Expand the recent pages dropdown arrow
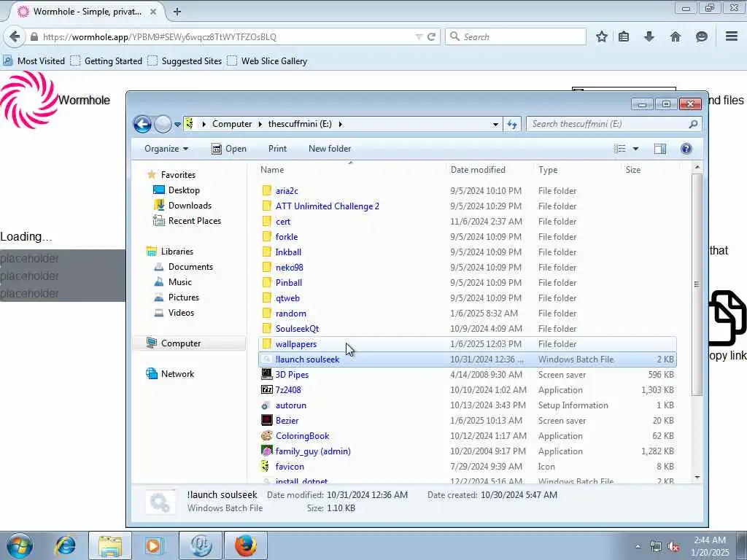This screenshot has height=560, width=747. [x=177, y=124]
